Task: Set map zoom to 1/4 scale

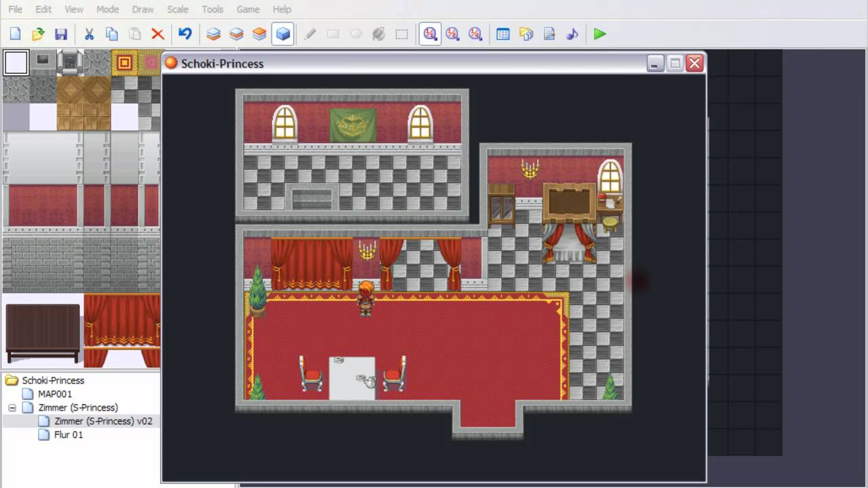Action: [x=475, y=34]
